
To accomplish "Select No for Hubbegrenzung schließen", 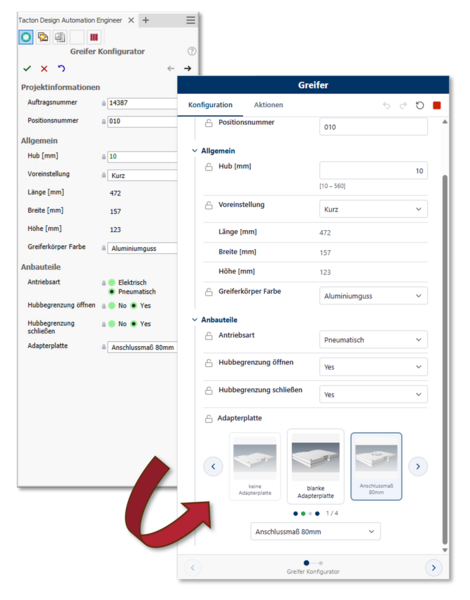I will [112, 324].
